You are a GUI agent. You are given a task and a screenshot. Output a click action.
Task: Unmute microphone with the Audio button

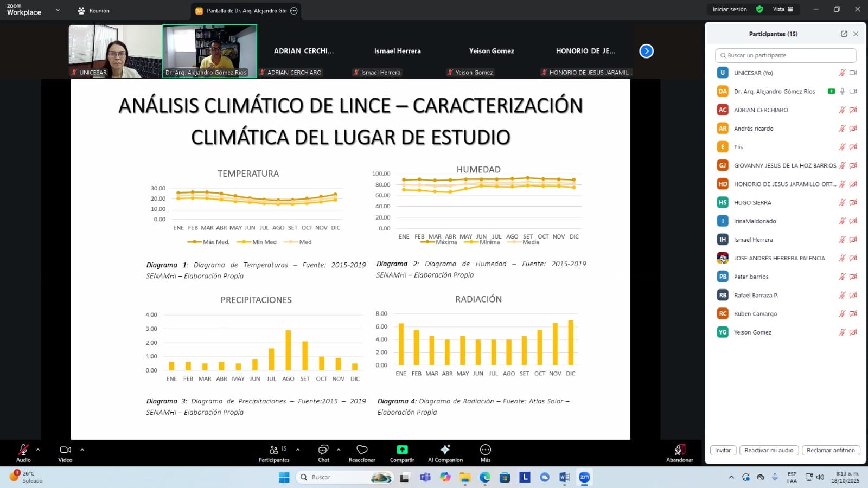coord(23,450)
